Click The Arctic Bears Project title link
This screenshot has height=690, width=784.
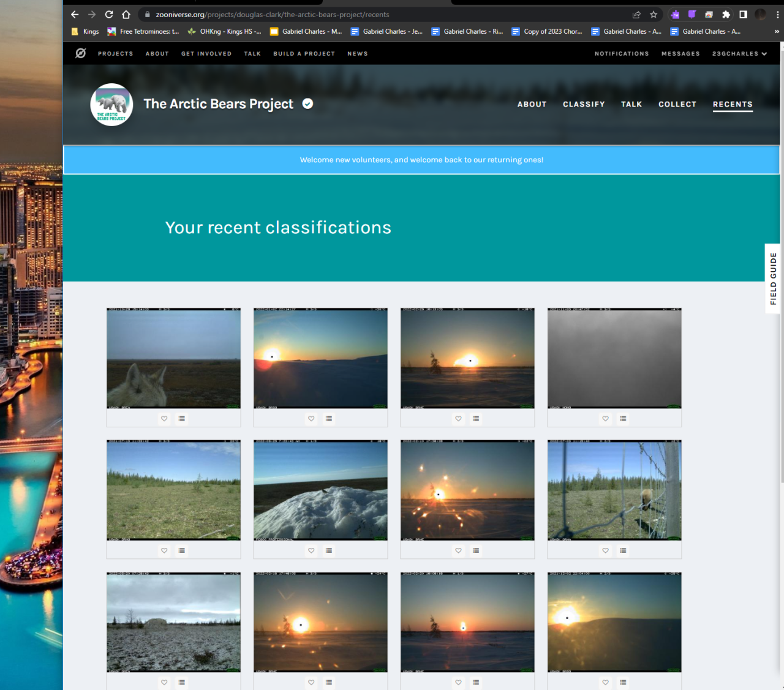(x=219, y=104)
